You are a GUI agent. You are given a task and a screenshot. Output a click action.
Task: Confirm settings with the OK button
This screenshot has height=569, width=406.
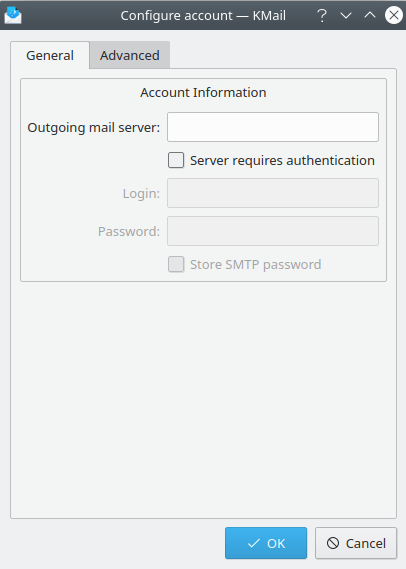click(266, 543)
